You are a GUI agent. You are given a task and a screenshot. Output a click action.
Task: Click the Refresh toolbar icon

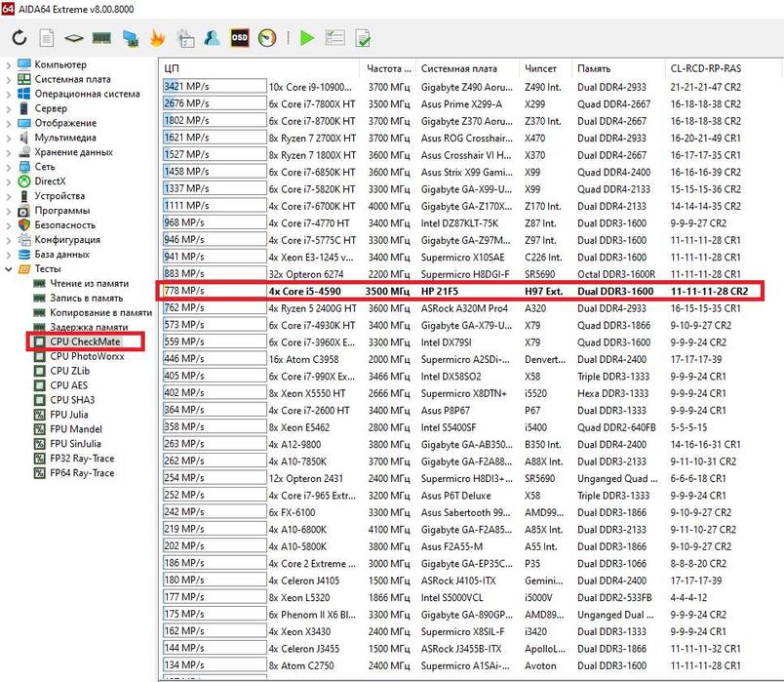pyautogui.click(x=19, y=38)
